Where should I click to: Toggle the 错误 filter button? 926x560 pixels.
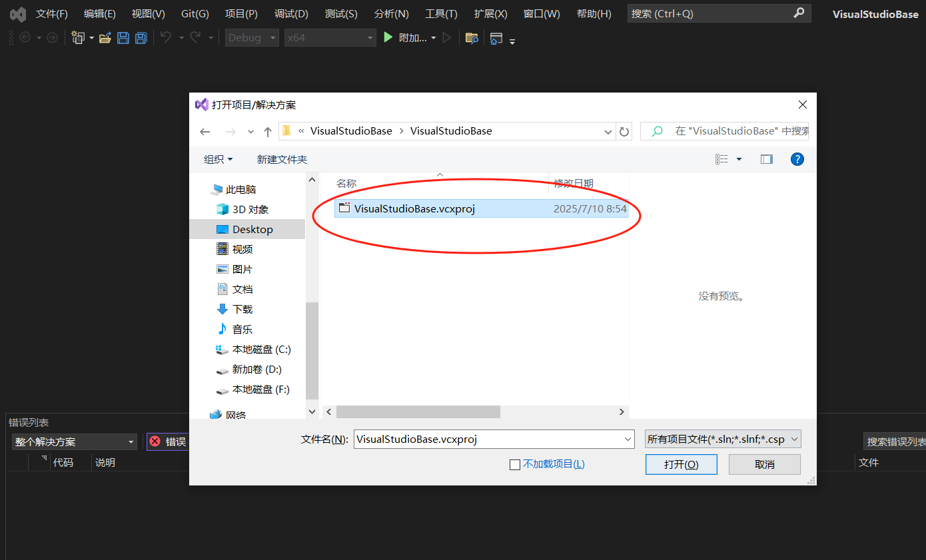coord(168,441)
